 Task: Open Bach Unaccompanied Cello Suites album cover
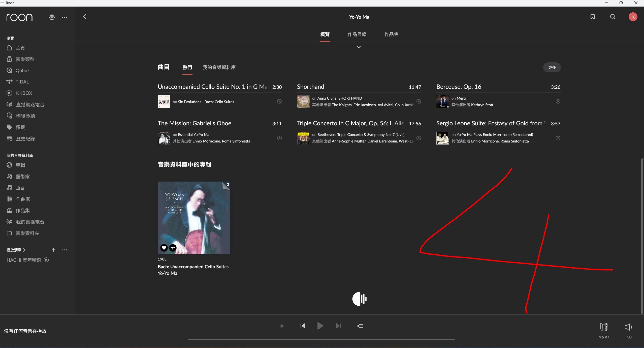point(194,218)
